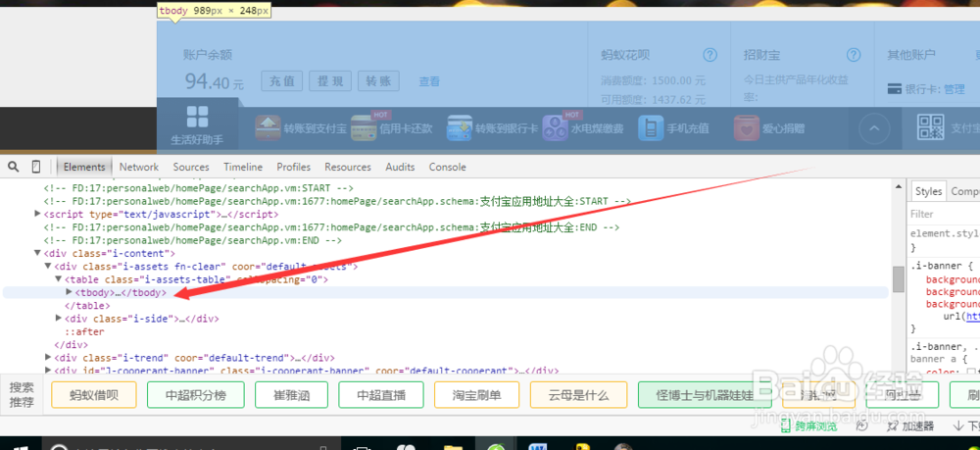This screenshot has width=980, height=450.
Task: Click the help icon beside 招财宝
Action: [x=854, y=55]
